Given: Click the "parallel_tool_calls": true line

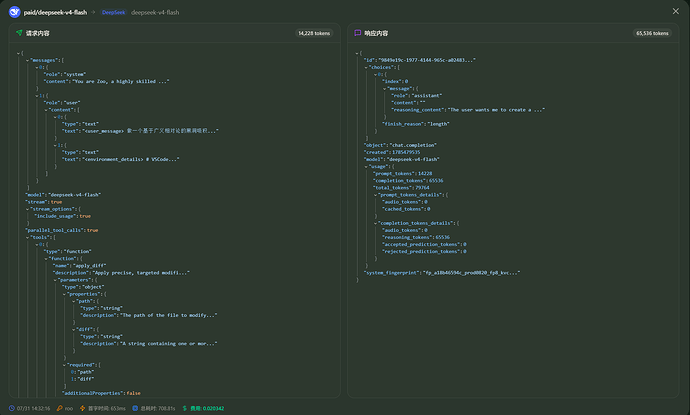Looking at the screenshot, I should (x=62, y=230).
